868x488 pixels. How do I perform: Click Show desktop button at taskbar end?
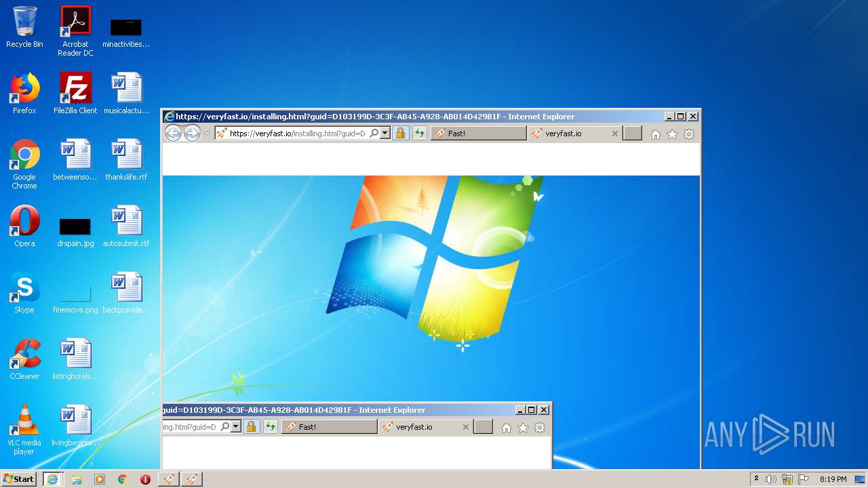(x=860, y=479)
